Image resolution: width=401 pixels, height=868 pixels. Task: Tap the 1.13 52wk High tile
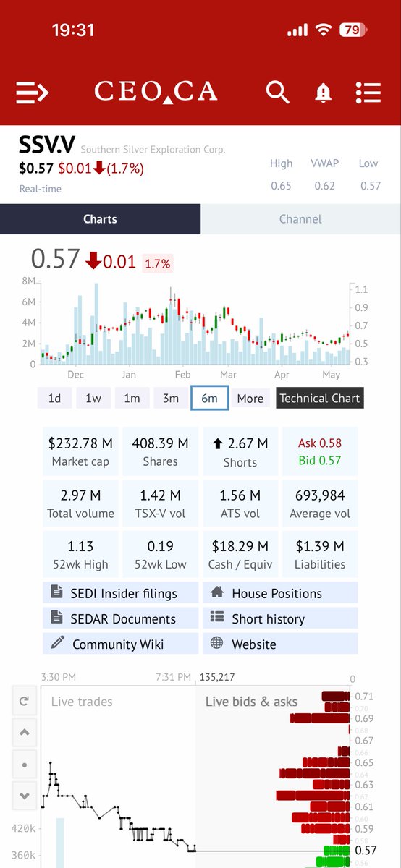(81, 555)
